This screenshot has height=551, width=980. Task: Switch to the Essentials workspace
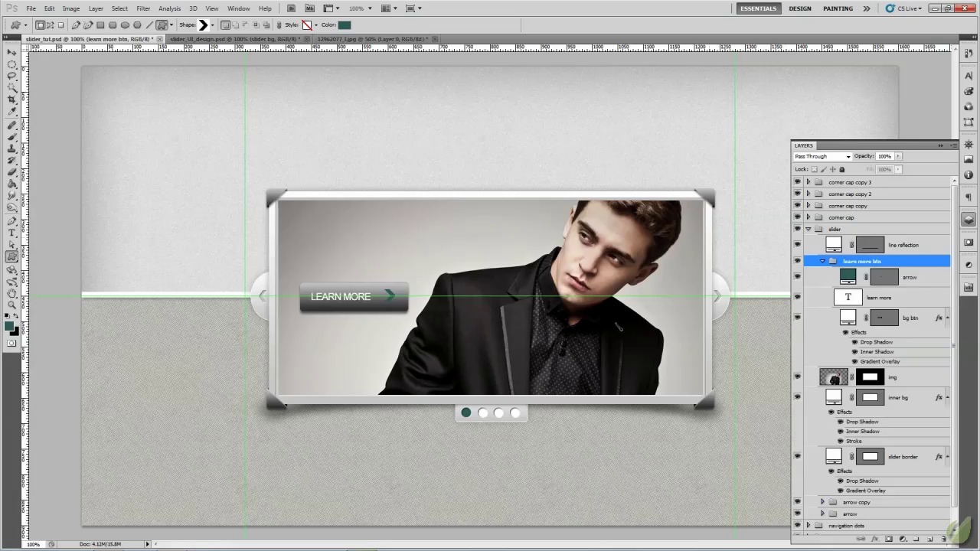click(759, 8)
